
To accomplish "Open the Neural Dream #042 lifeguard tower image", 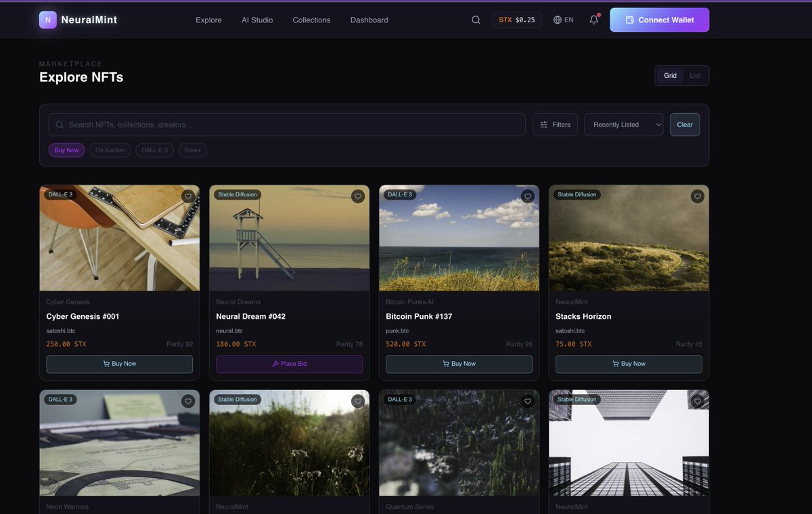I will click(x=290, y=238).
